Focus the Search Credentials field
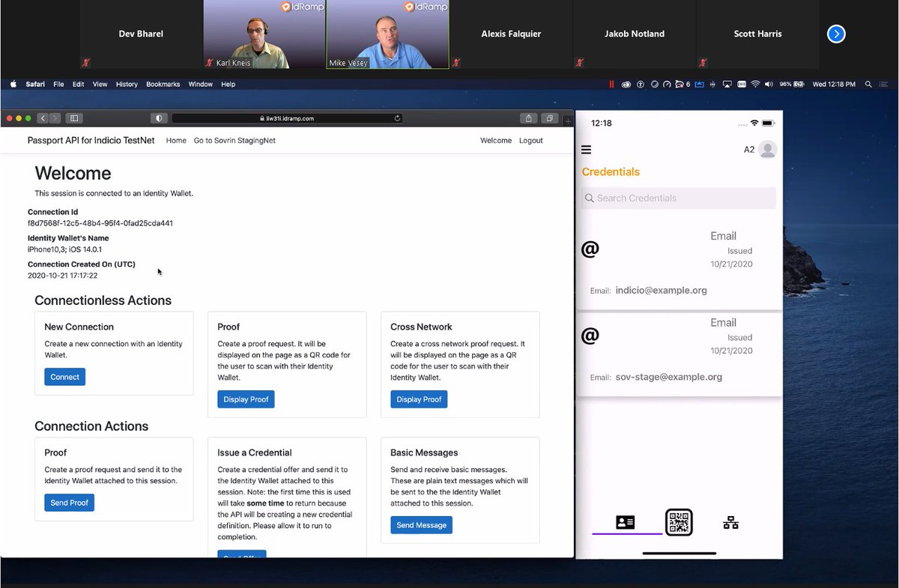The width and height of the screenshot is (899, 588). [679, 198]
